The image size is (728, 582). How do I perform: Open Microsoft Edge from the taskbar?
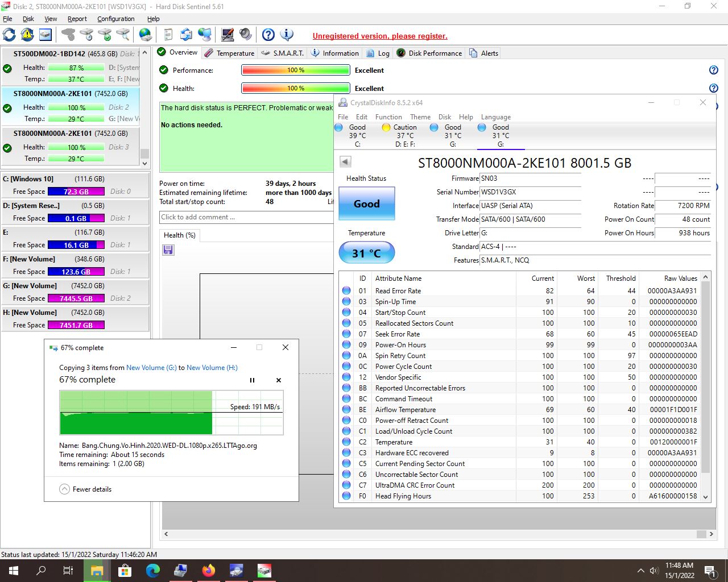point(152,571)
